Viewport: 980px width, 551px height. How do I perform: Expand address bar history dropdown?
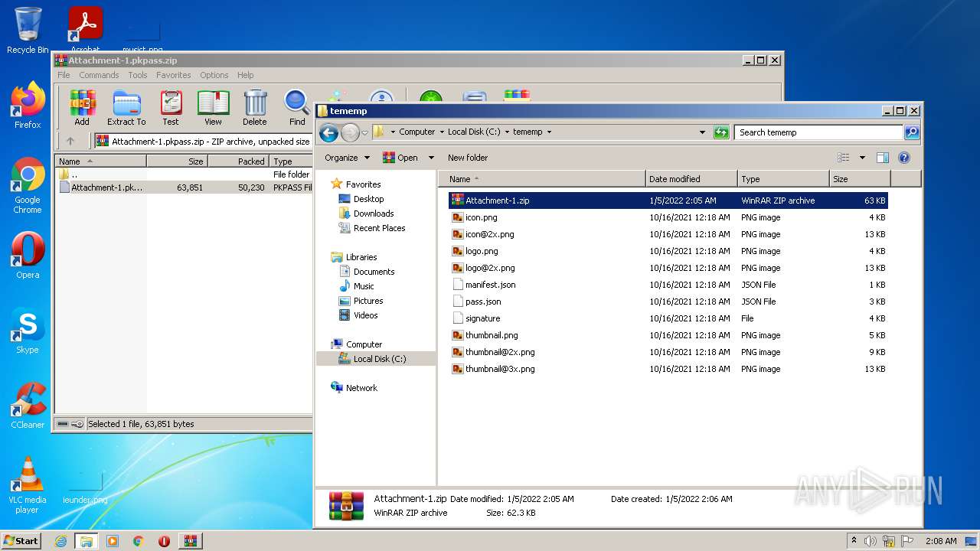tap(702, 132)
